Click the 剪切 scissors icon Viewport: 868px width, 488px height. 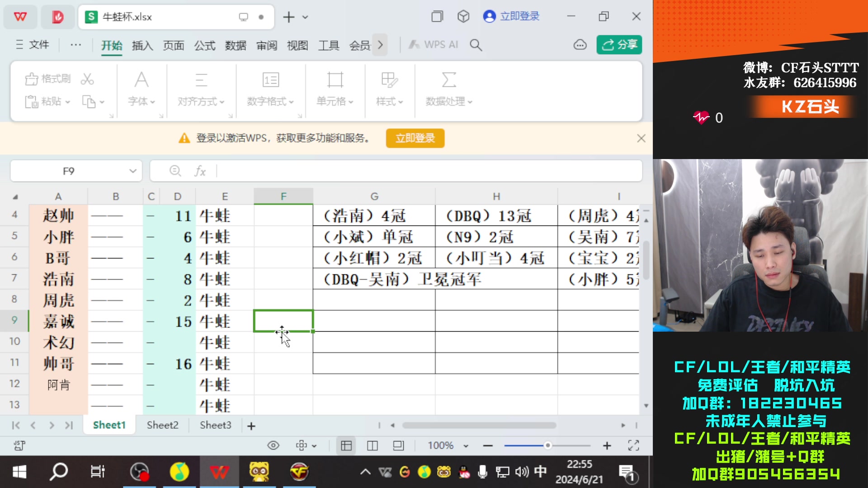[88, 78]
